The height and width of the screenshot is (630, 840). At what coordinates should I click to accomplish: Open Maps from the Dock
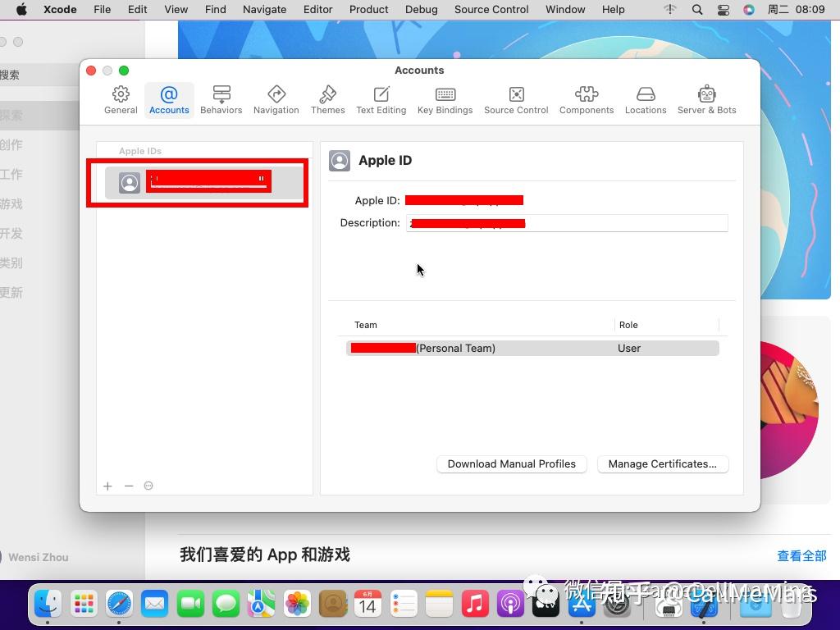(x=261, y=604)
